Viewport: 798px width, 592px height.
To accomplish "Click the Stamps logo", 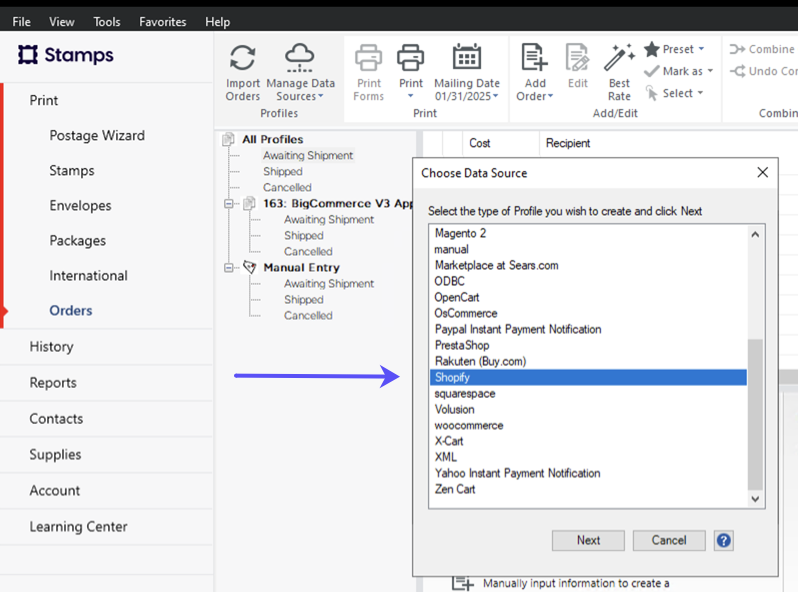I will (x=66, y=55).
